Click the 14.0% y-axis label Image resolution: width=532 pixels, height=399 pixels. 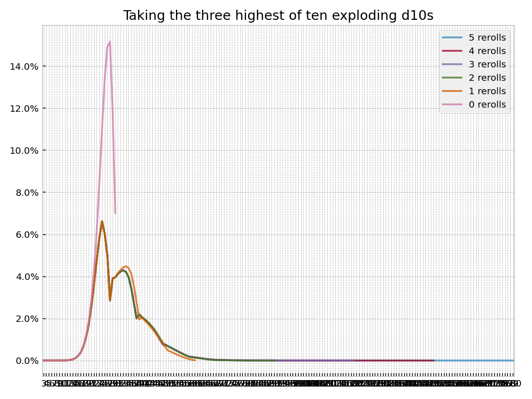24,66
